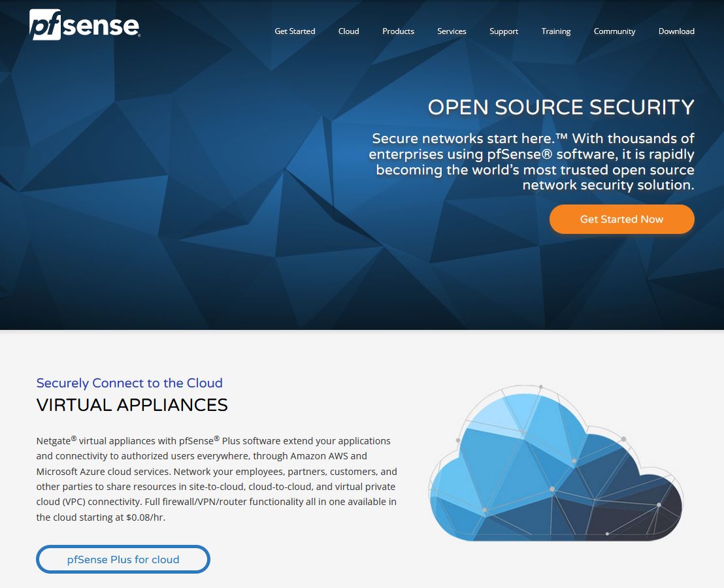
Task: Open the Get Started menu
Action: [x=295, y=31]
